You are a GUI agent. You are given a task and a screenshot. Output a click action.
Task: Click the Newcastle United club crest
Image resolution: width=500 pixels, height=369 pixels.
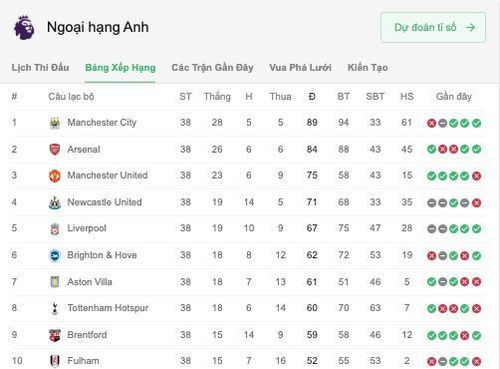55,202
